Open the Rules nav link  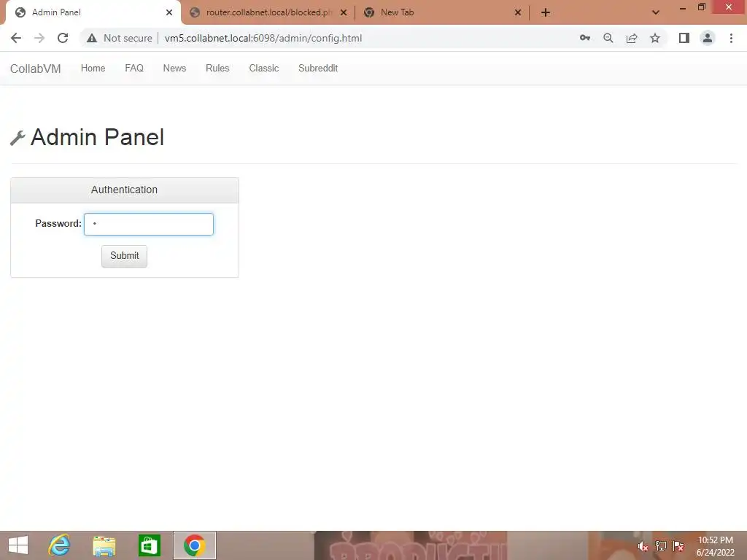(x=217, y=68)
